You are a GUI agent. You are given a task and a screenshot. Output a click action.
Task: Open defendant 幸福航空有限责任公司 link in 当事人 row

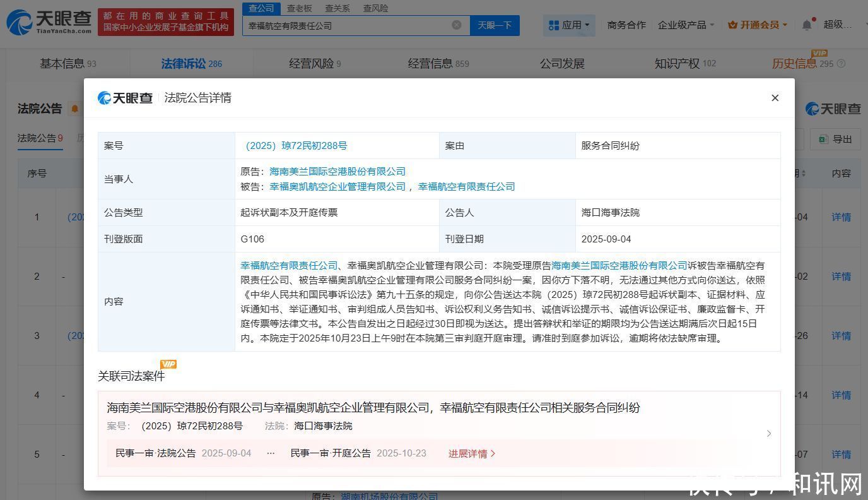tap(467, 187)
